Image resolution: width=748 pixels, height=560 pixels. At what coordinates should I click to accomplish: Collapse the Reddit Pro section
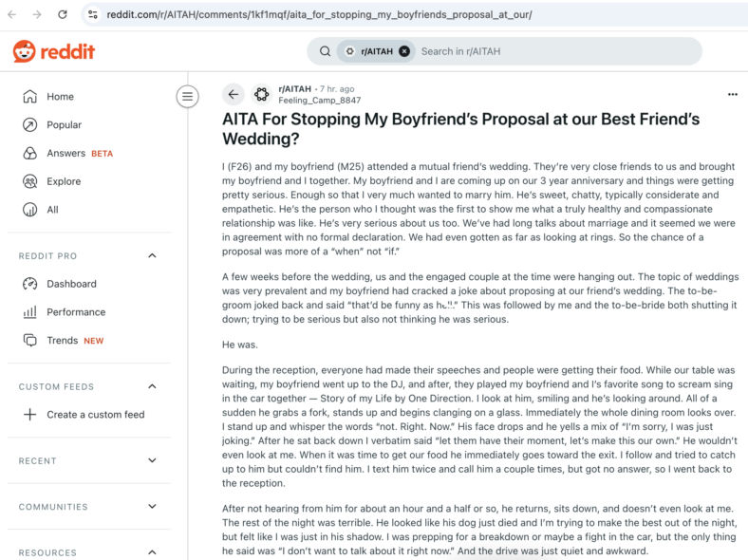pyautogui.click(x=152, y=255)
